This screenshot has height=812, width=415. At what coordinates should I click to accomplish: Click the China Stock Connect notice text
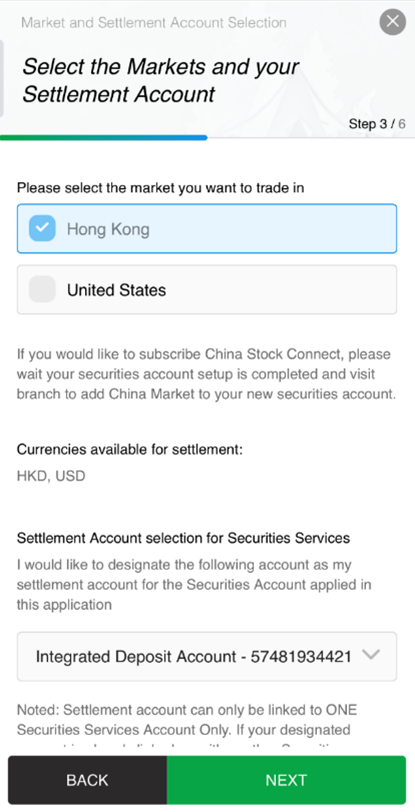click(x=206, y=374)
